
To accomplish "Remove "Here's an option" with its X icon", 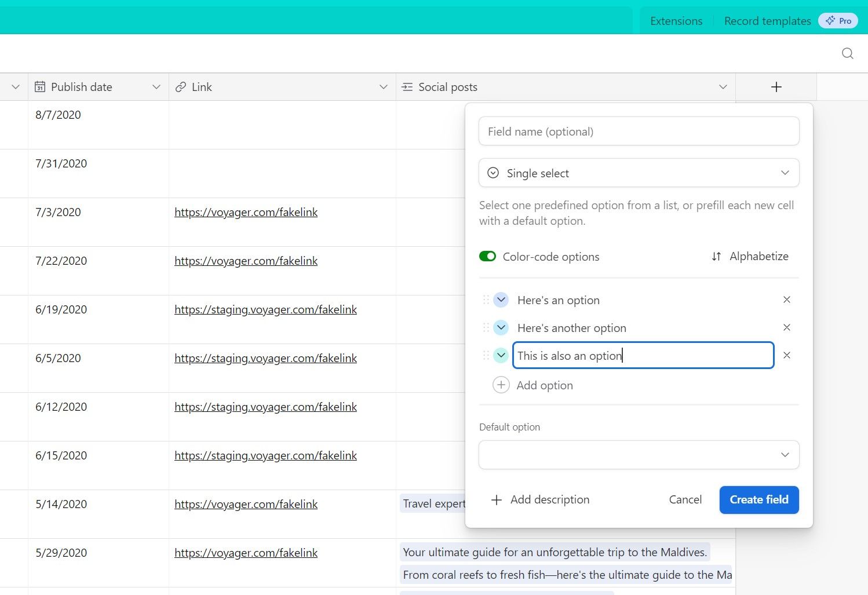I will [x=786, y=300].
